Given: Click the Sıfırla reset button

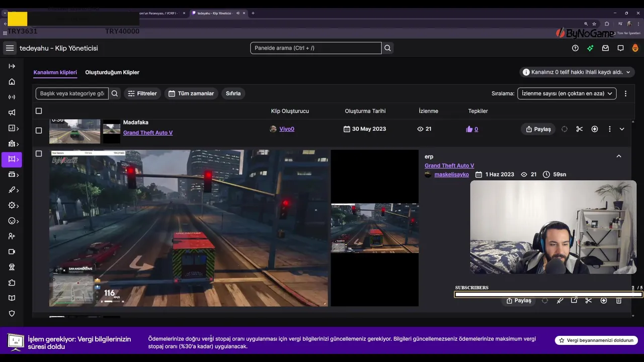Looking at the screenshot, I should click(233, 94).
